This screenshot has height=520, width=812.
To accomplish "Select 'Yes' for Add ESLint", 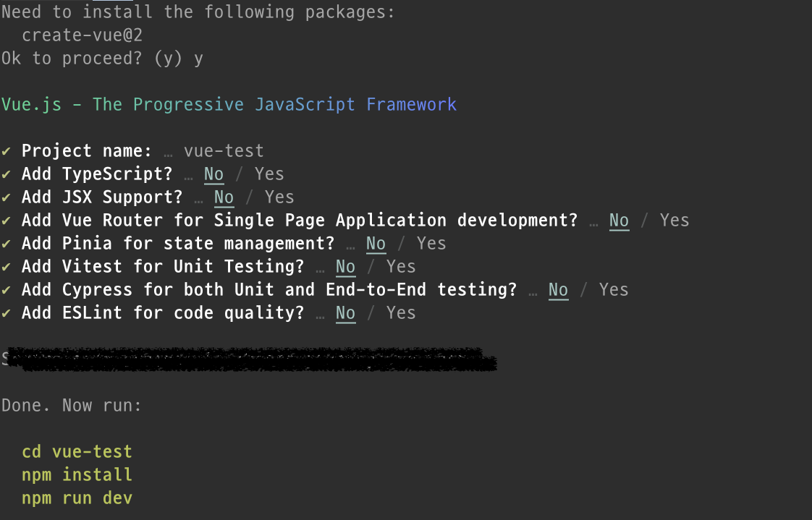I will coord(401,313).
